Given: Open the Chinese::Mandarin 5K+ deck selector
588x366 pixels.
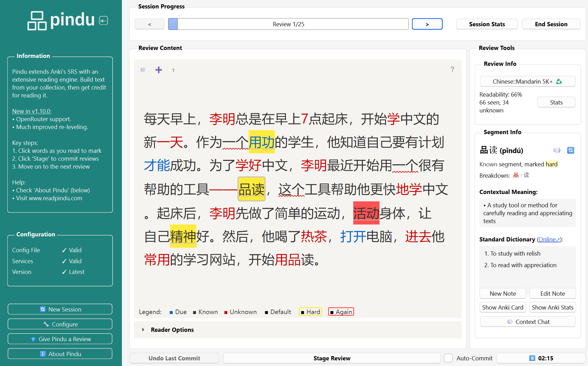Looking at the screenshot, I should [522, 82].
